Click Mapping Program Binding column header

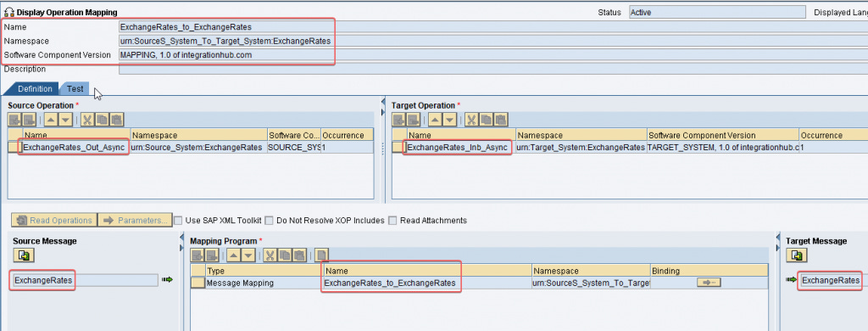pyautogui.click(x=709, y=271)
